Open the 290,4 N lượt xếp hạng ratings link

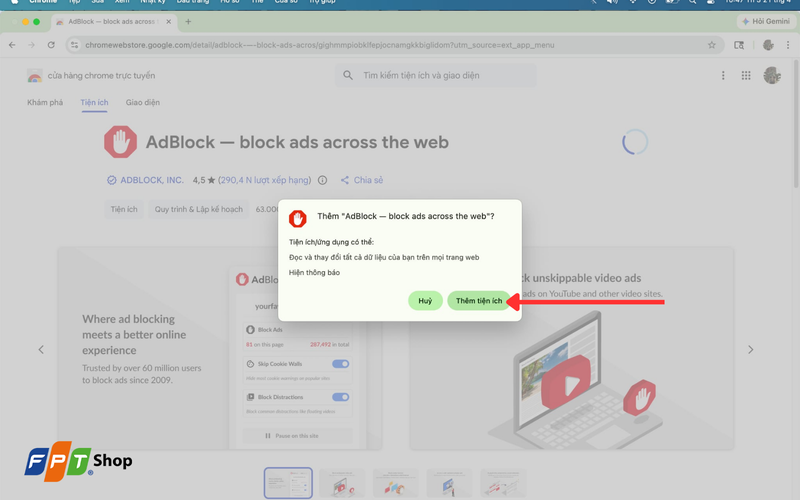pos(264,180)
